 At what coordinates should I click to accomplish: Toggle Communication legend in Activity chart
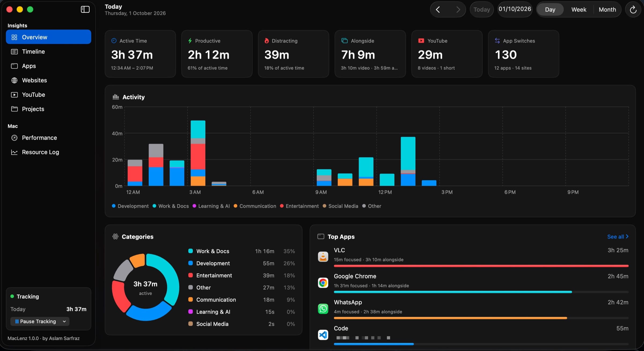(x=255, y=206)
